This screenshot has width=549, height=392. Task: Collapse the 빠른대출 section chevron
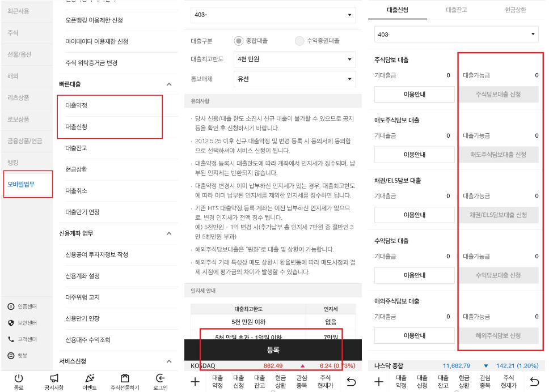click(x=169, y=84)
